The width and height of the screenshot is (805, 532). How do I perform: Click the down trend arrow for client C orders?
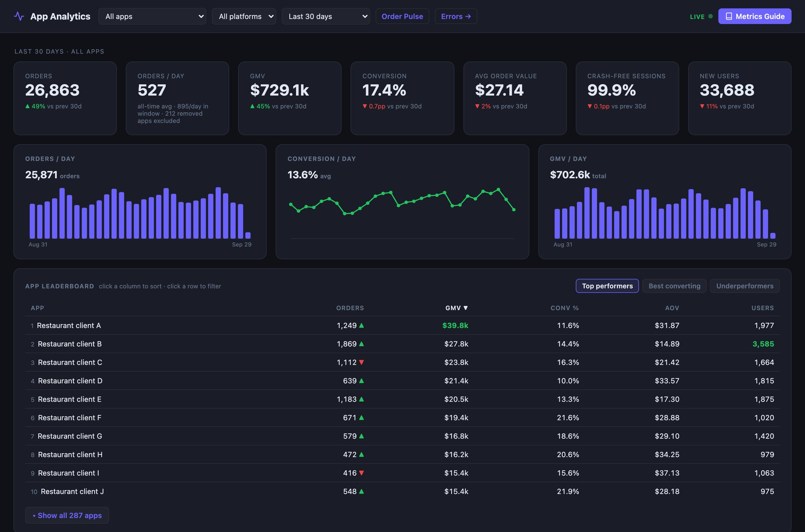pos(361,363)
